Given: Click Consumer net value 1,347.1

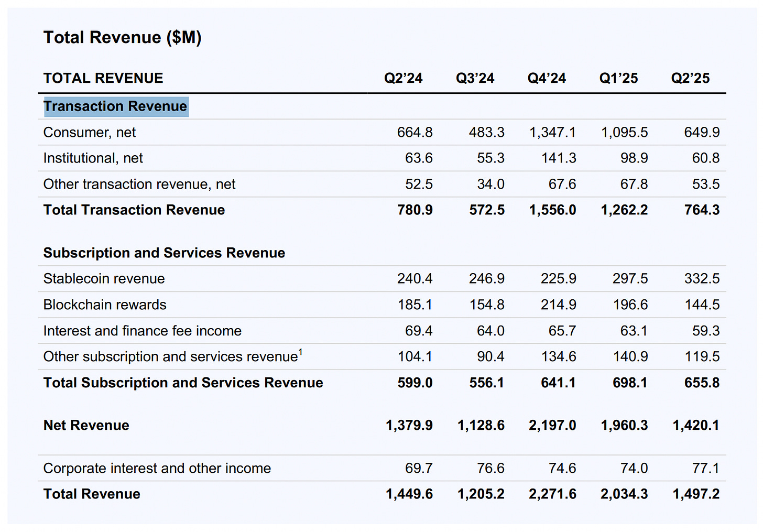Looking at the screenshot, I should click(553, 133).
